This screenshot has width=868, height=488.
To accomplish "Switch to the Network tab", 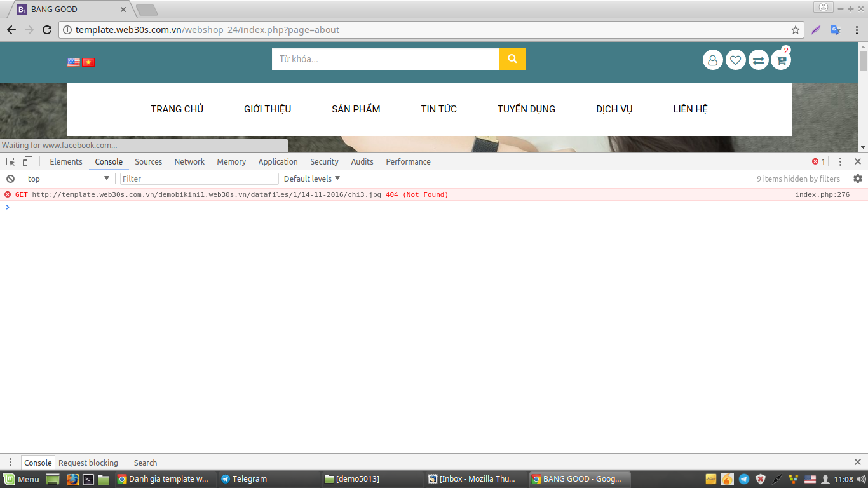I will pyautogui.click(x=189, y=161).
